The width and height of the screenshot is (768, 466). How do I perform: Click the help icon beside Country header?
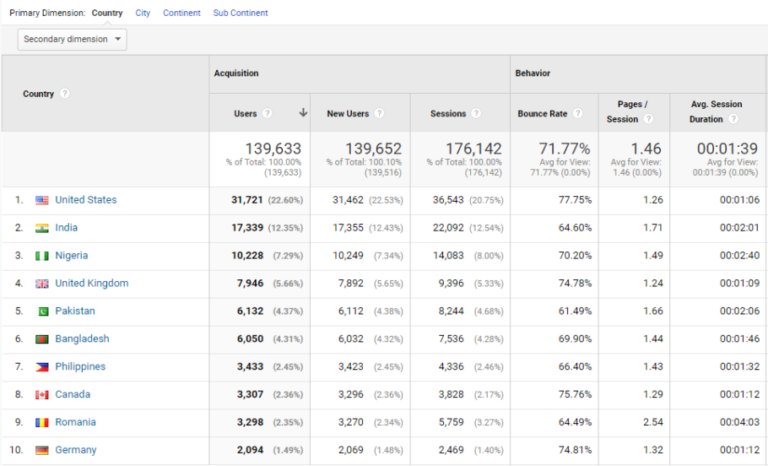tap(65, 94)
